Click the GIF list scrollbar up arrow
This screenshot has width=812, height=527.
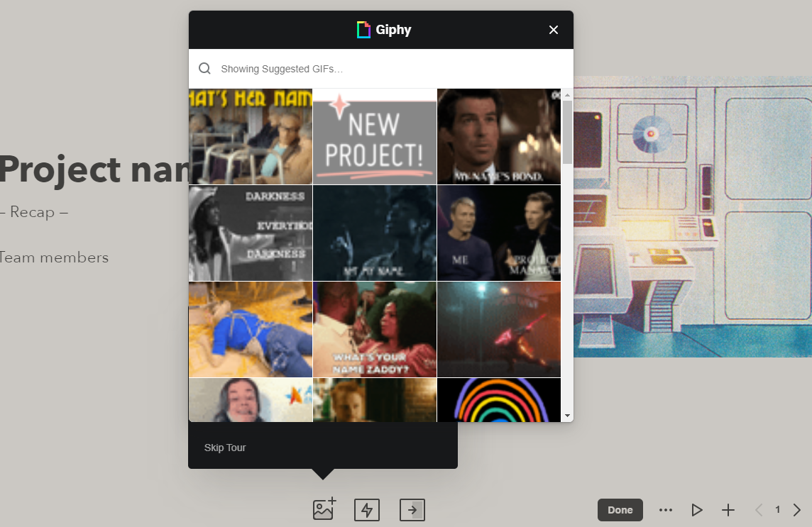click(568, 95)
